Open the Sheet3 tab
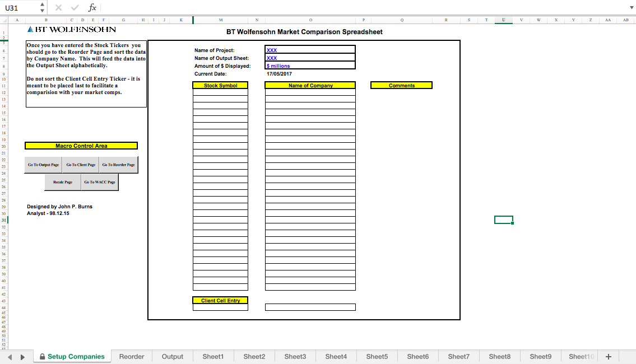The height and width of the screenshot is (364, 636). (x=295, y=357)
